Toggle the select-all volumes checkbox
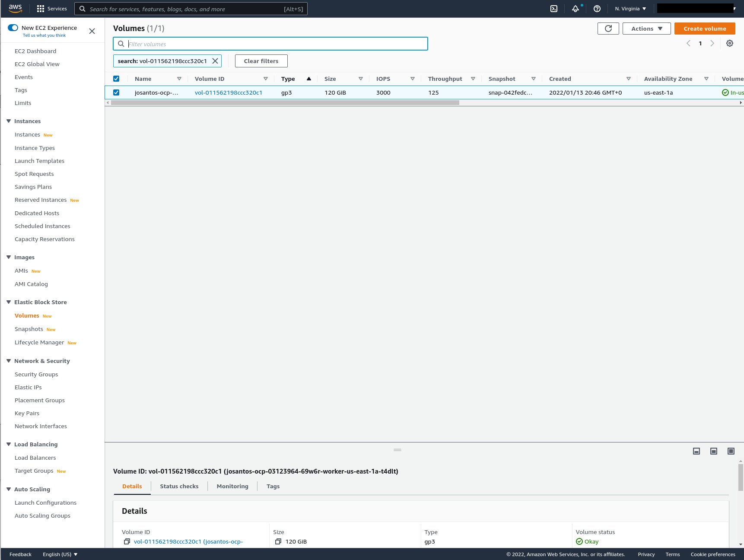This screenshot has width=744, height=560. (116, 78)
